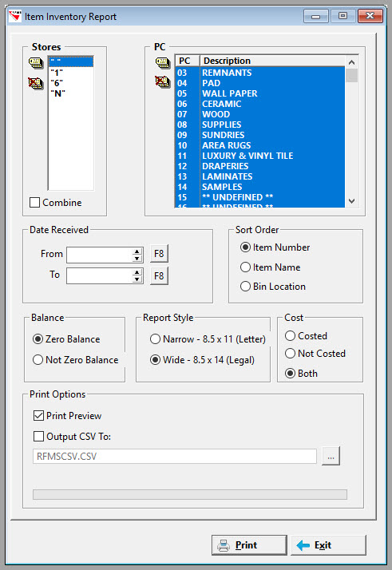Uncheck the Print Preview checkbox
Screen dimensions: 392x570
tap(38, 415)
